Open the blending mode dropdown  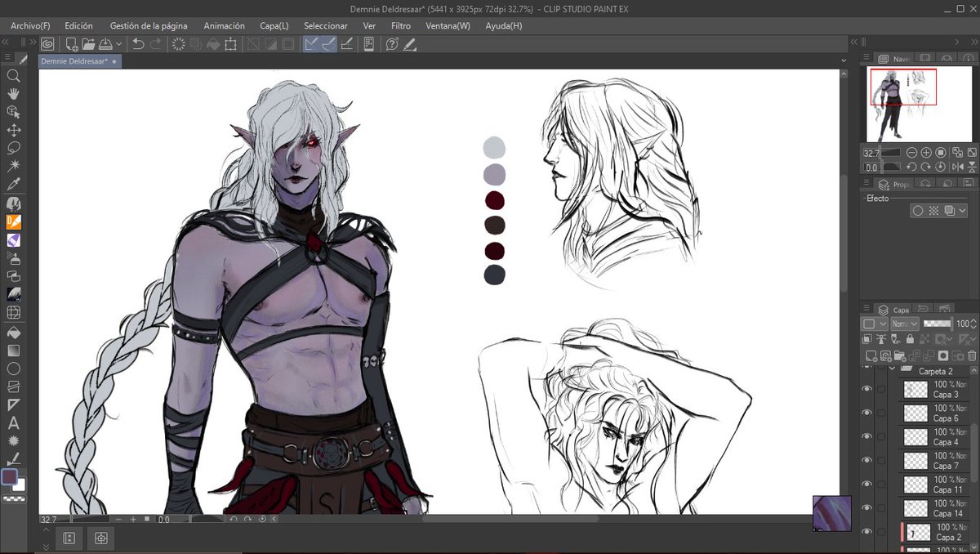coord(903,324)
